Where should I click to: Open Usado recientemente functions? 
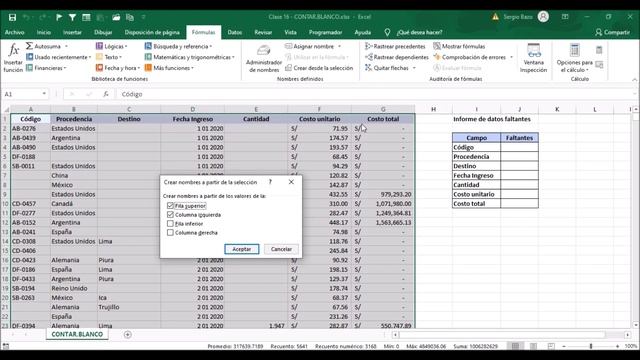pyautogui.click(x=58, y=57)
